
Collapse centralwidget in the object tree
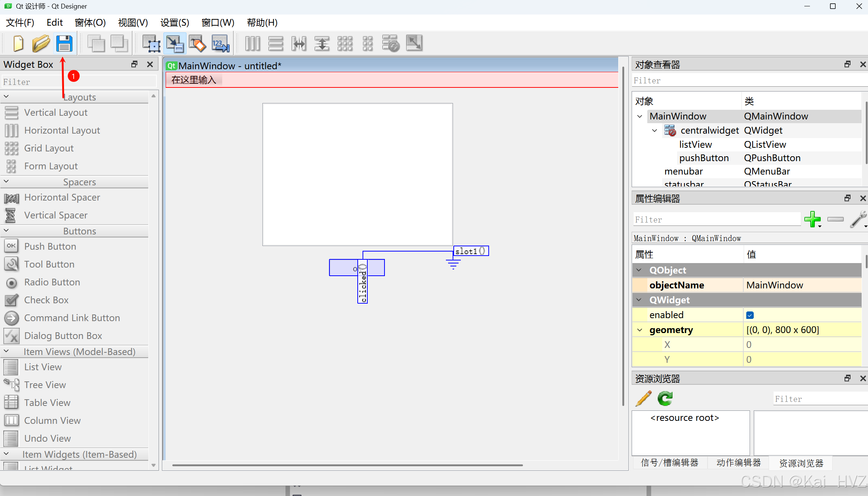pos(655,131)
